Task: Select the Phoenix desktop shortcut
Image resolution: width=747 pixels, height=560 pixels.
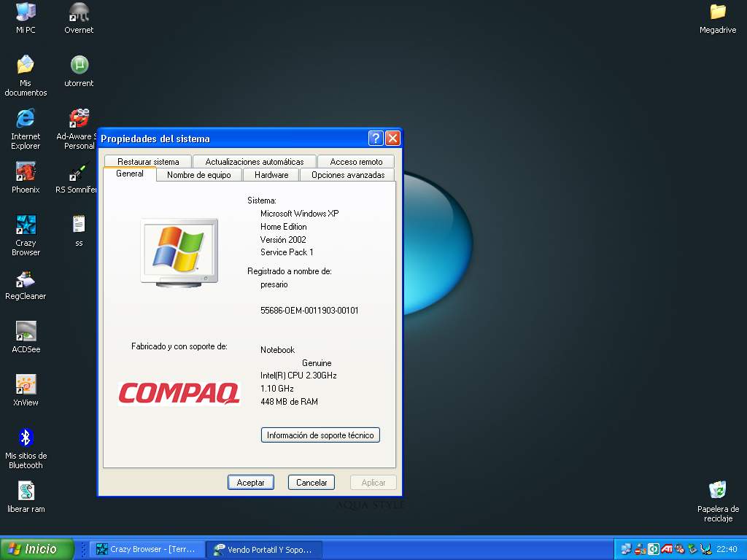Action: [x=26, y=176]
